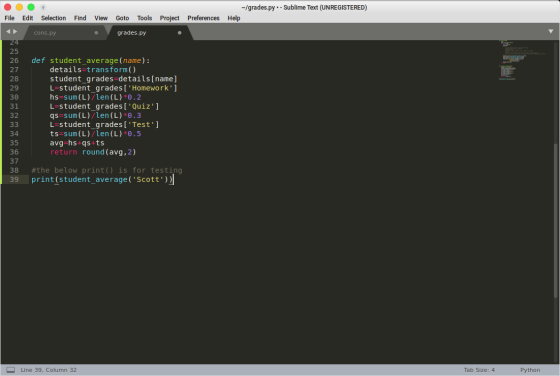560x376 pixels.
Task: Open the Tools menu
Action: click(x=145, y=18)
